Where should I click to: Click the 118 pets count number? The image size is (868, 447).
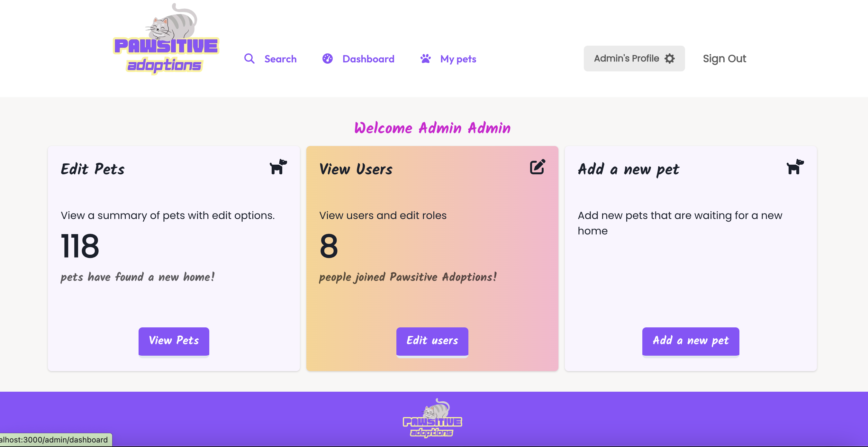[80, 246]
